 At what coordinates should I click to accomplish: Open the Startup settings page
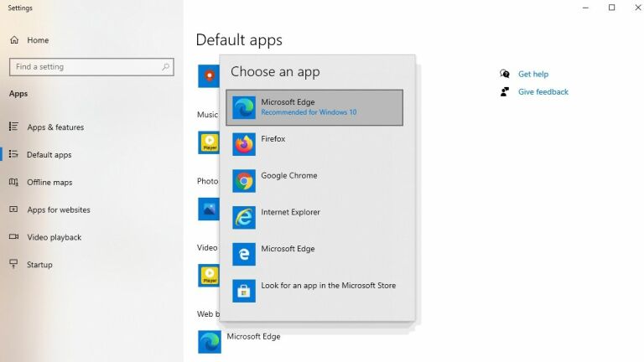(x=39, y=265)
